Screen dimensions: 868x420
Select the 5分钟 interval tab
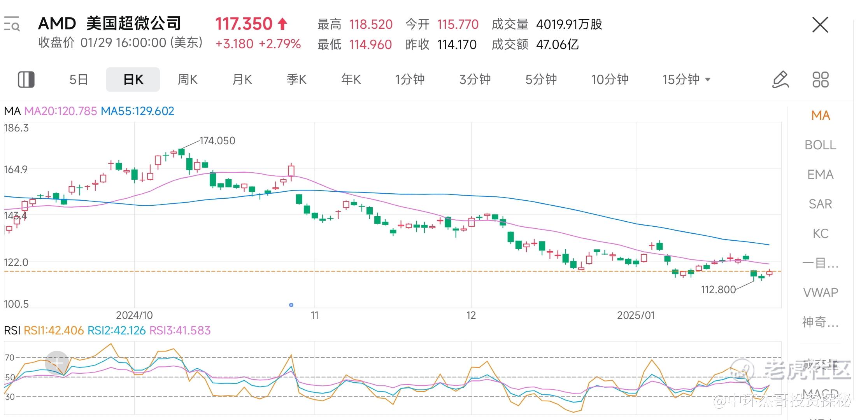click(x=541, y=79)
